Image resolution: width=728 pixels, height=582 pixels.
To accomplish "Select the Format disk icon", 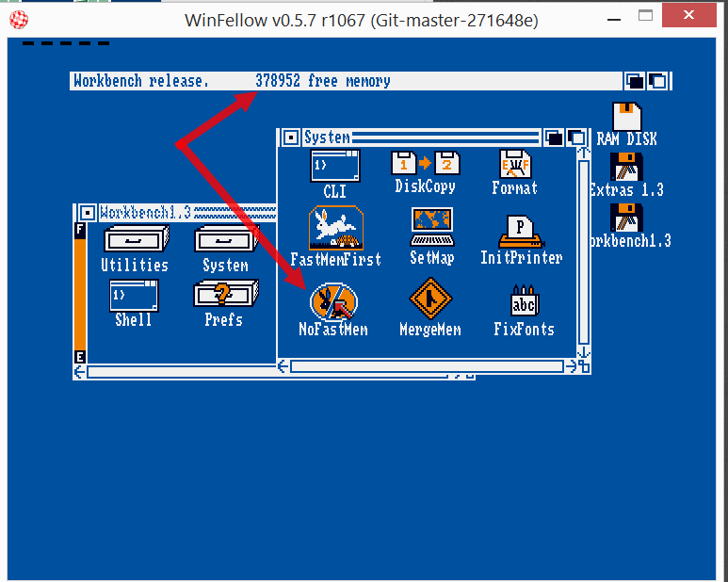I will click(x=515, y=163).
